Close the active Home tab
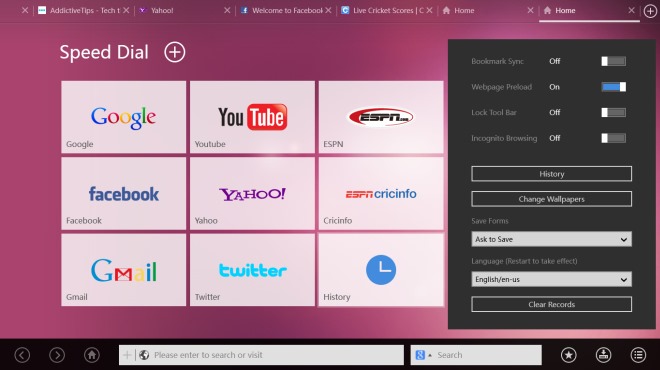The image size is (660, 370). [x=631, y=11]
